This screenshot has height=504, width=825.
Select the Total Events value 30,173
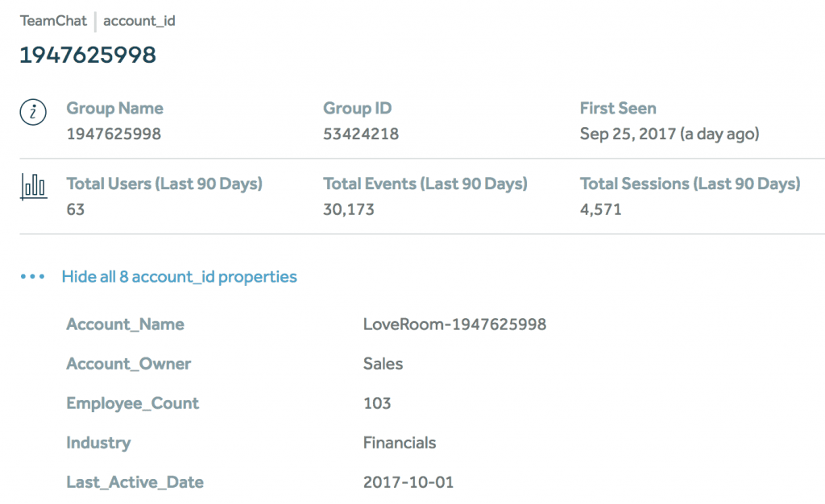tap(349, 209)
